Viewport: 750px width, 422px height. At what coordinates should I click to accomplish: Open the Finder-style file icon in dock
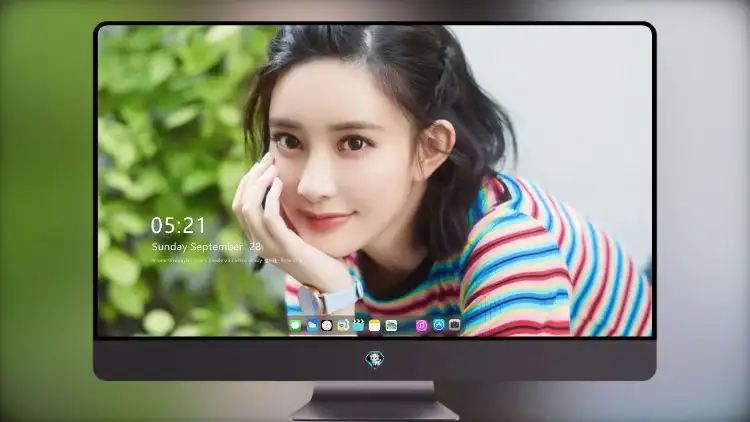343,326
